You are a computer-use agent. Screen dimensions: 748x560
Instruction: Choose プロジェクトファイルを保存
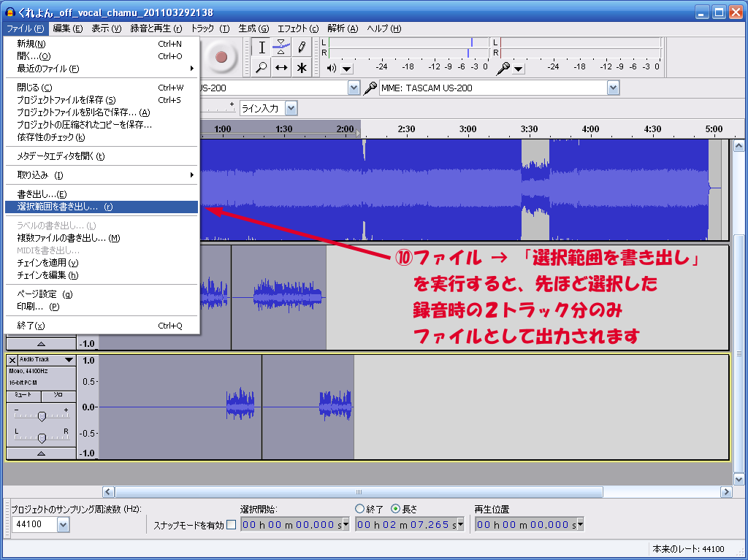(101, 100)
